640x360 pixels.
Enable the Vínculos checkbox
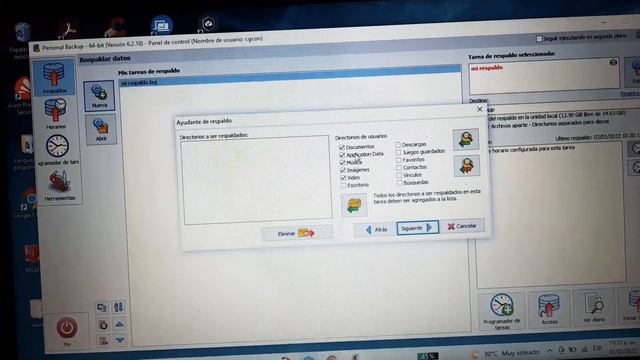(x=399, y=175)
